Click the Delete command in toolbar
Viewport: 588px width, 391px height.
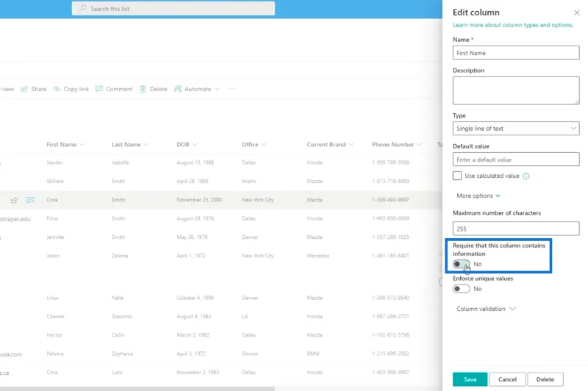pos(154,89)
